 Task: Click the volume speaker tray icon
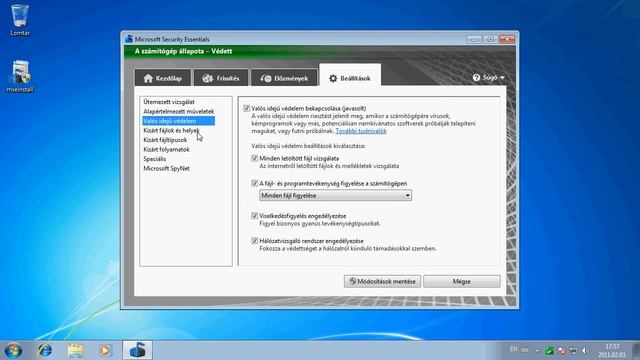click(x=584, y=350)
